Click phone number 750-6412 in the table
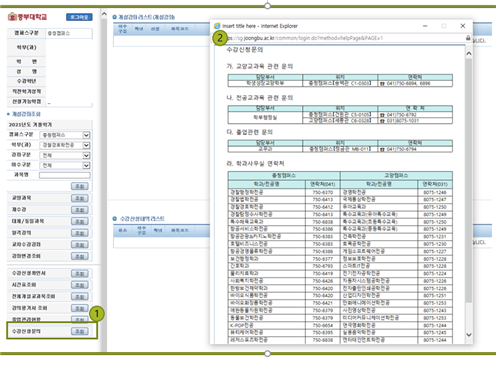Viewport: 498px width, 366px height. pos(323,207)
